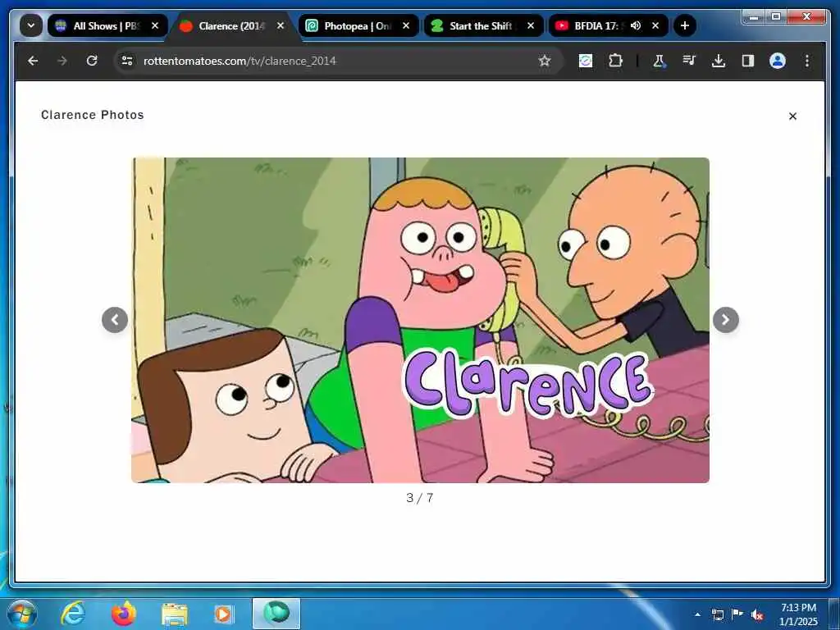Advance to the next Clarence photo
Image resolution: width=840 pixels, height=630 pixels.
point(726,320)
